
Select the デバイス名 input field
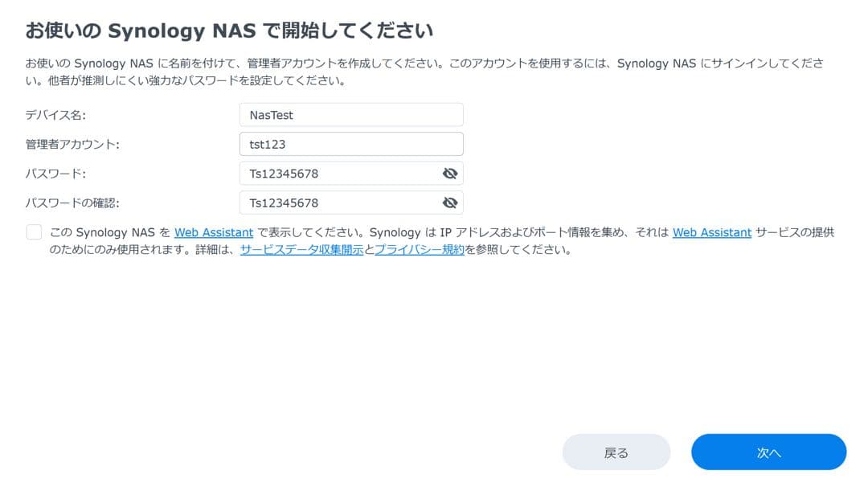[351, 115]
